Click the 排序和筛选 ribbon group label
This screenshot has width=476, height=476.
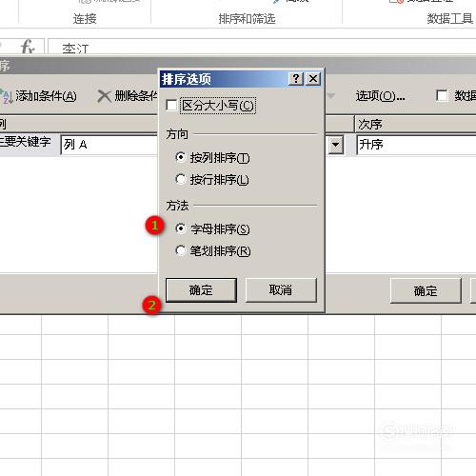click(247, 19)
